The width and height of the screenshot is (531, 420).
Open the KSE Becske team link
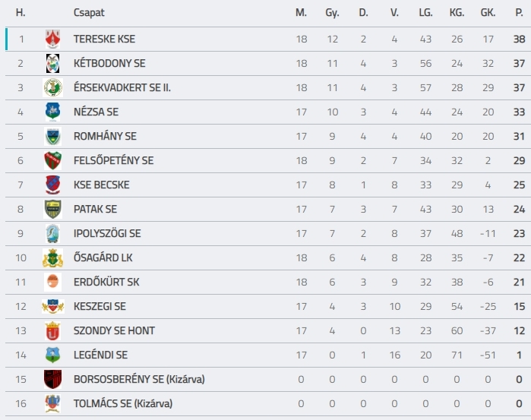(x=102, y=185)
